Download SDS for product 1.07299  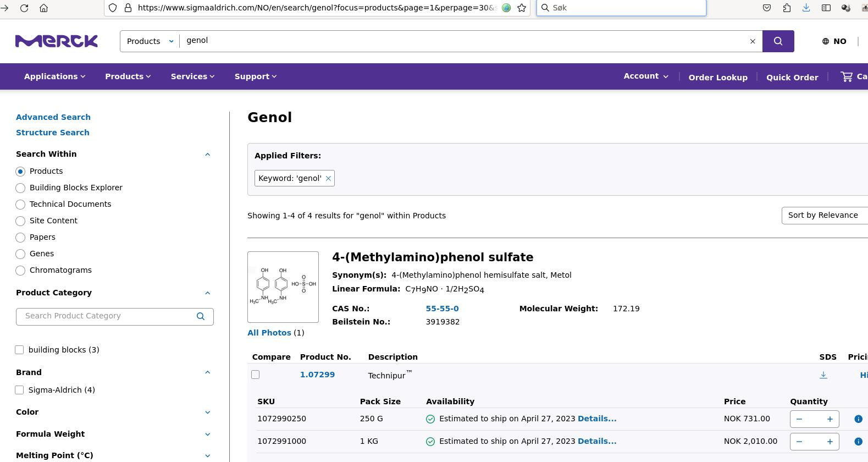tap(823, 375)
